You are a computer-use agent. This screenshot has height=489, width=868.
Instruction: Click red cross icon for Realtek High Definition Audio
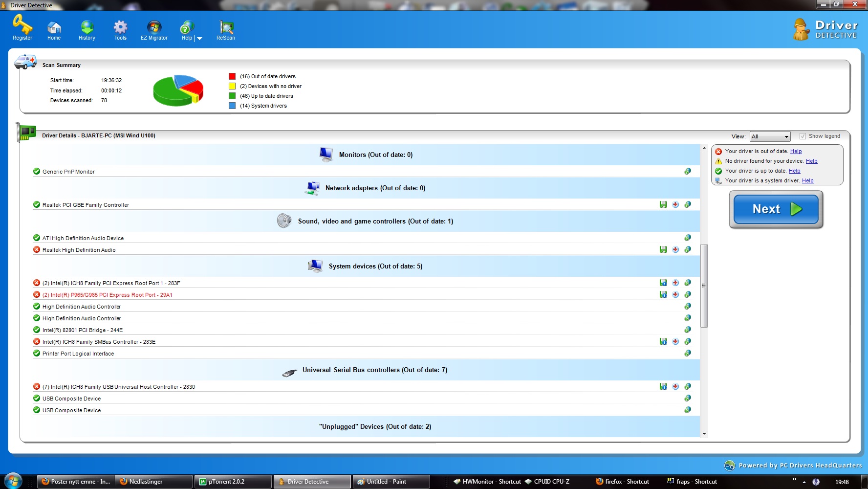tap(675, 249)
